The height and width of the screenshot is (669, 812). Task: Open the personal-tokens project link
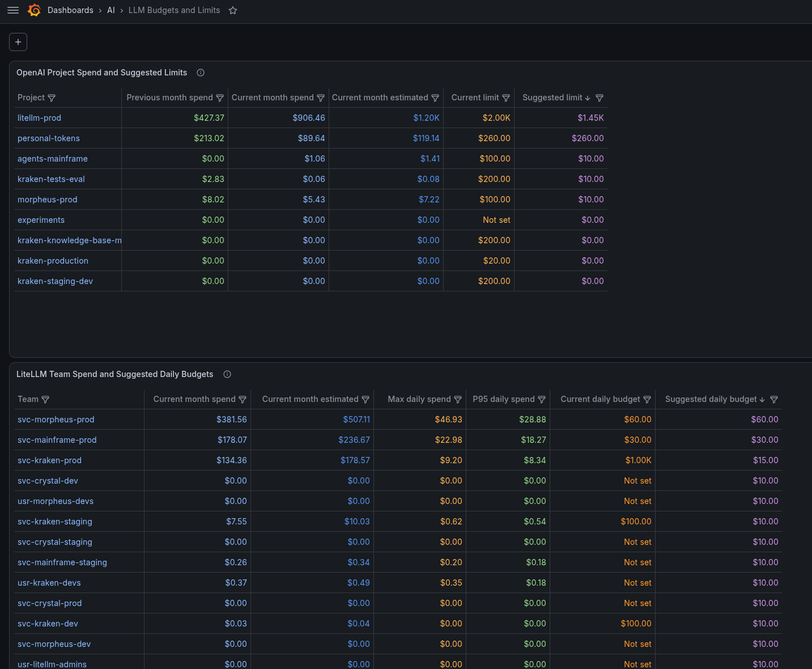49,138
